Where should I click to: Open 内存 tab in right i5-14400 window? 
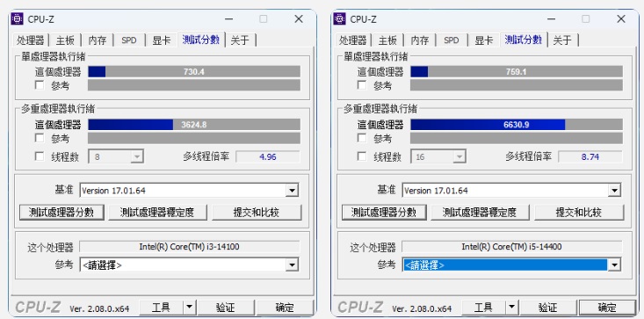420,40
